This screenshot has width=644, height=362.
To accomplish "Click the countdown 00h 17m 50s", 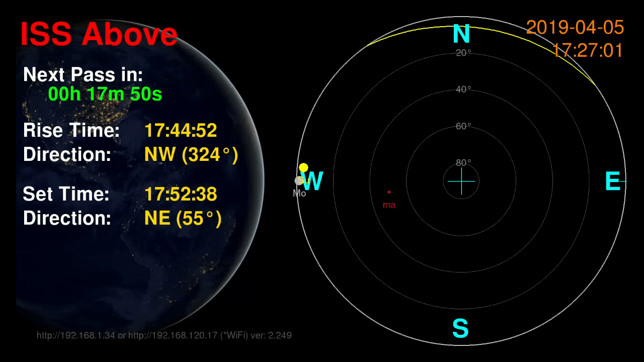I will pyautogui.click(x=105, y=94).
